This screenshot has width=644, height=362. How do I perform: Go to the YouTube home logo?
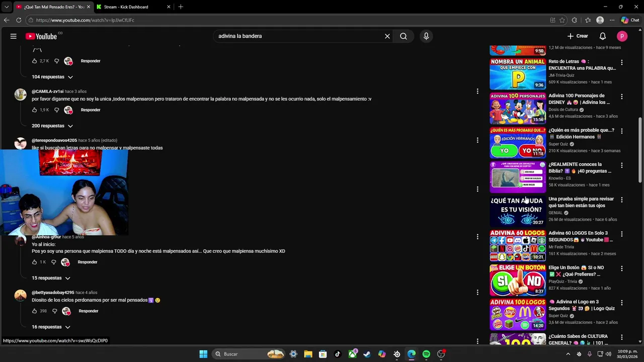(41, 36)
